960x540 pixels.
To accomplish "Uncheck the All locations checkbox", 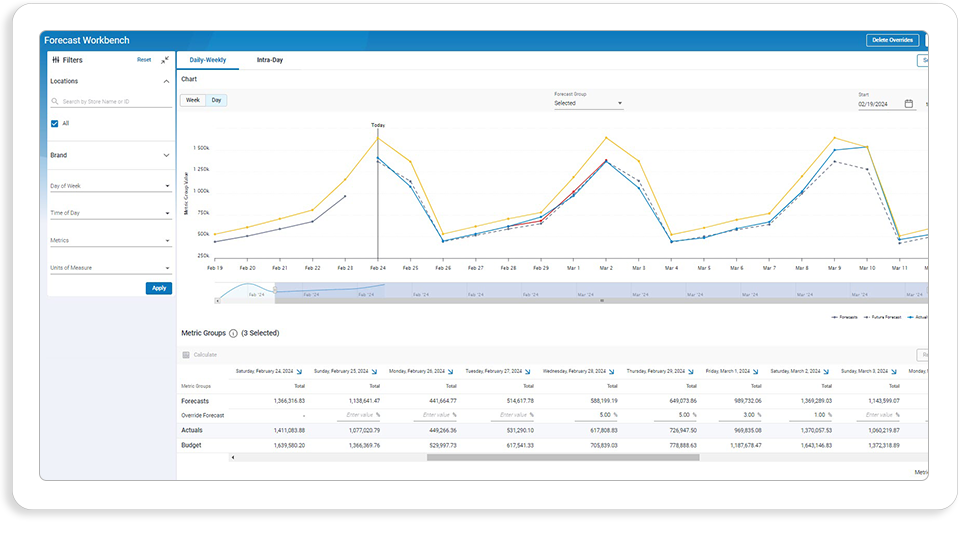I will pyautogui.click(x=54, y=124).
